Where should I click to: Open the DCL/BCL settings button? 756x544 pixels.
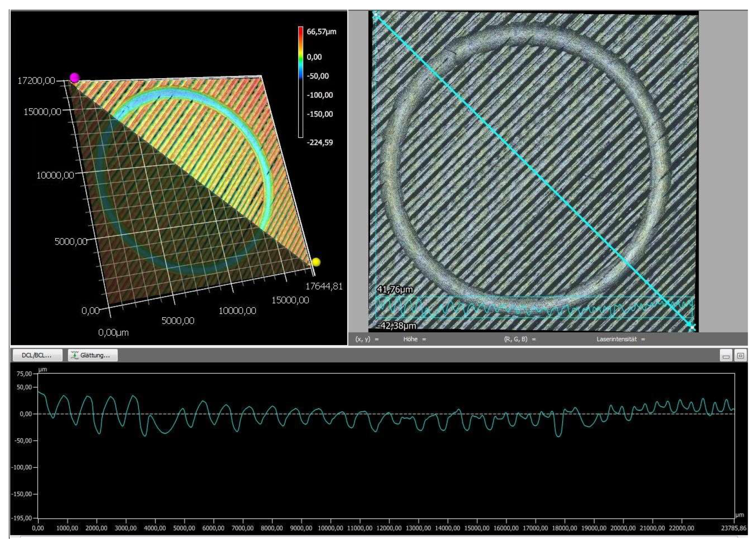[x=37, y=355]
